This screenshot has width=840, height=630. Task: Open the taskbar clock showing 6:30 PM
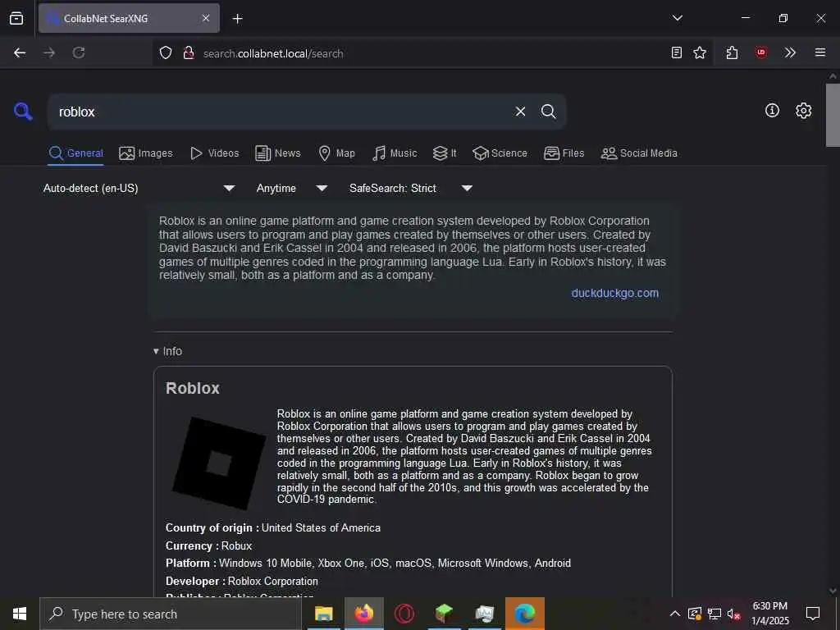[769, 614]
